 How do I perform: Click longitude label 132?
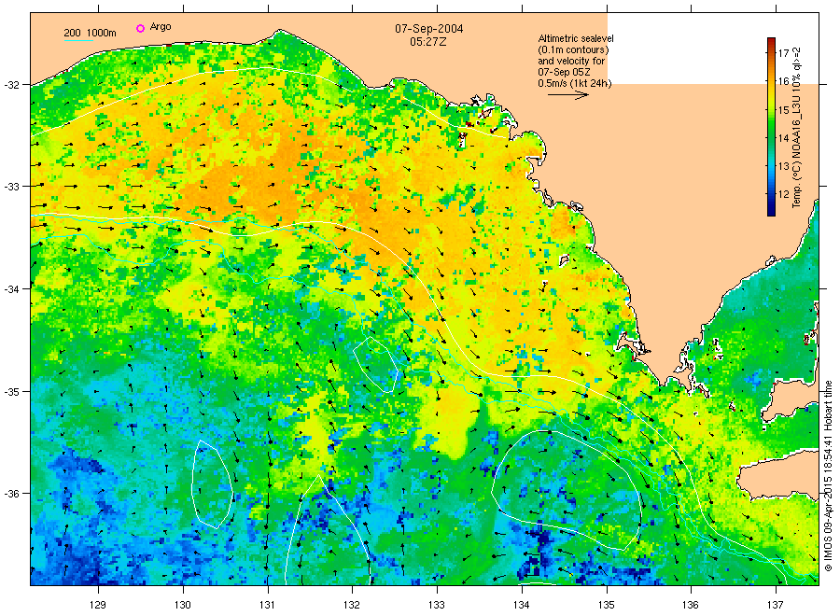click(352, 605)
